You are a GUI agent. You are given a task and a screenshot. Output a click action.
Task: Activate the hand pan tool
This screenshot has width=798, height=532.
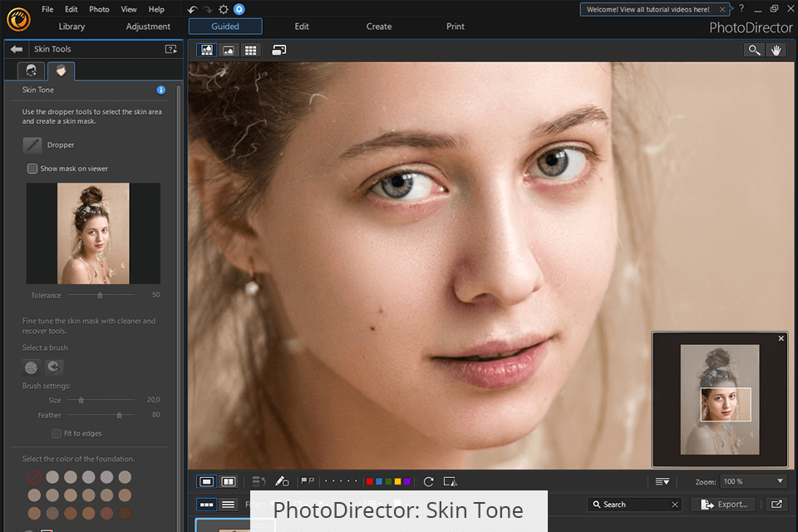point(776,51)
